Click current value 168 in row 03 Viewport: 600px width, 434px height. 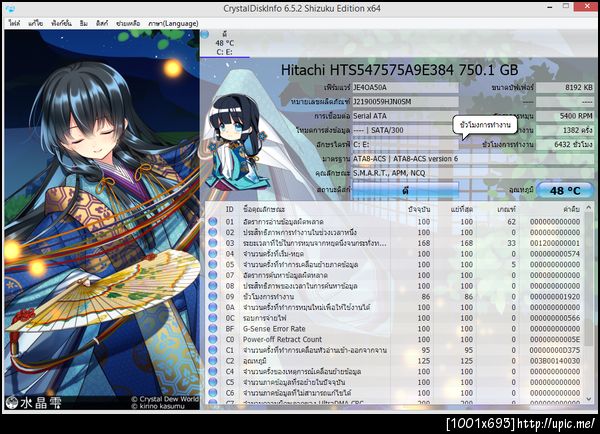(424, 243)
